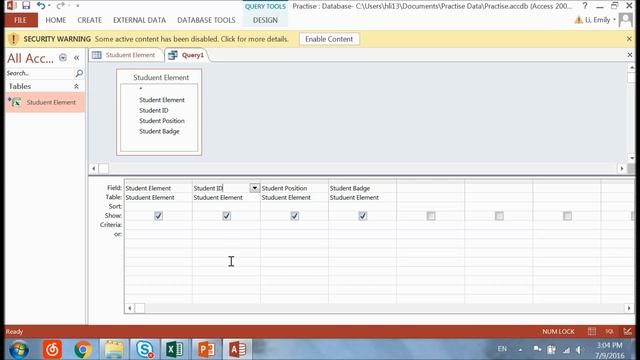This screenshot has height=360, width=640.
Task: Switch to the Query1 tab
Action: point(187,55)
